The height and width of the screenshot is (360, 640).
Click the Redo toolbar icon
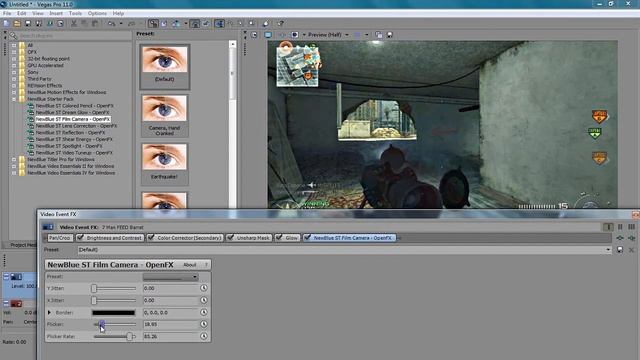131,24
